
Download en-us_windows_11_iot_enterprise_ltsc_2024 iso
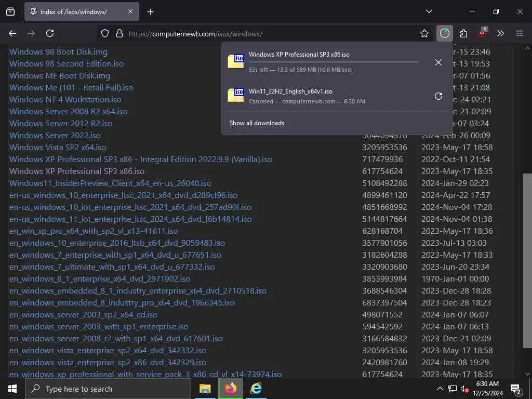130,219
